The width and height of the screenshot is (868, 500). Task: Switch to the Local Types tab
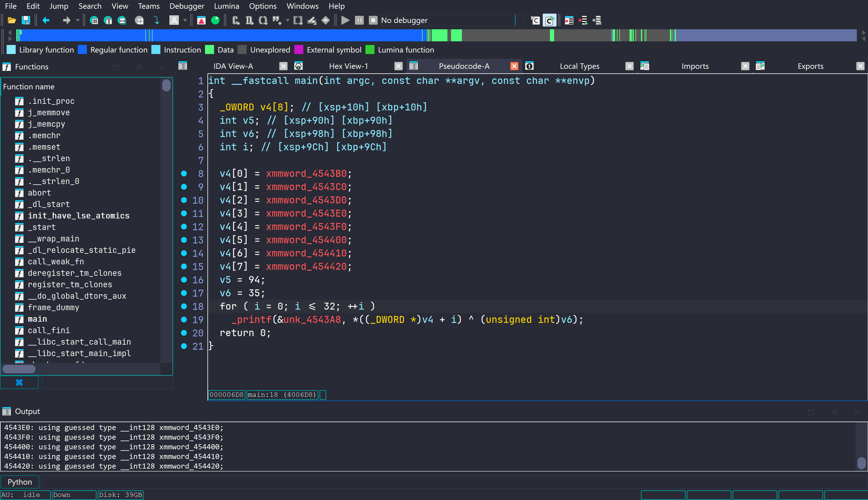click(579, 66)
